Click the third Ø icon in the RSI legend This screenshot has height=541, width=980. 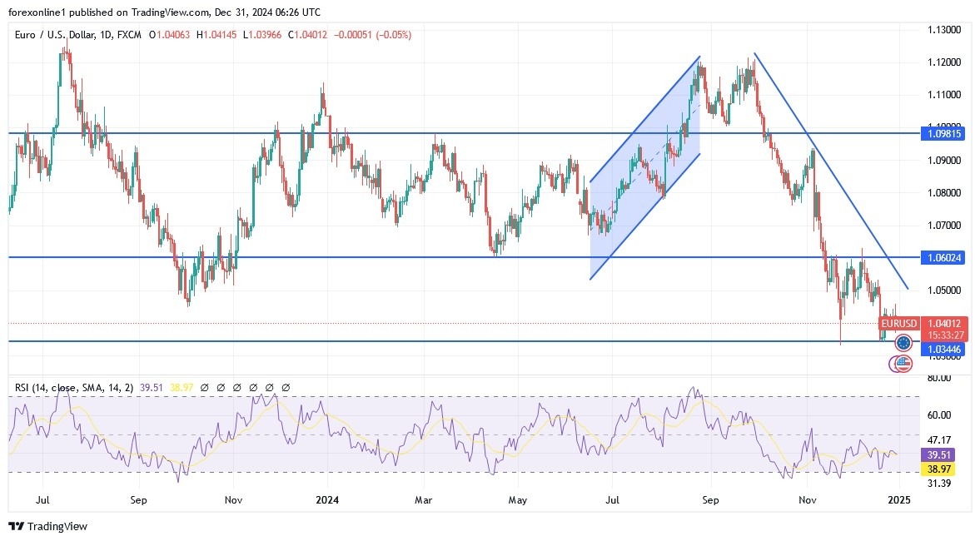[236, 387]
